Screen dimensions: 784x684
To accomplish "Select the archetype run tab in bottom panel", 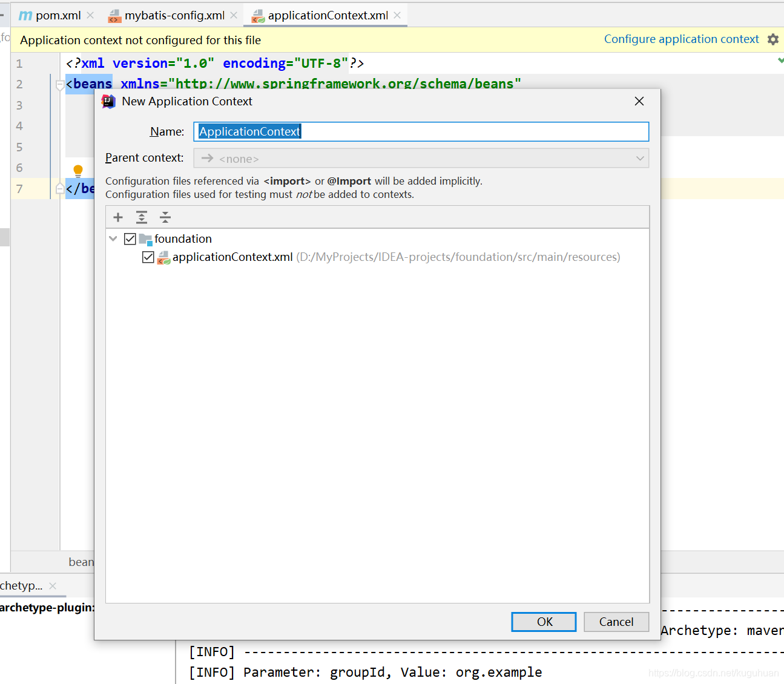I will coord(22,586).
